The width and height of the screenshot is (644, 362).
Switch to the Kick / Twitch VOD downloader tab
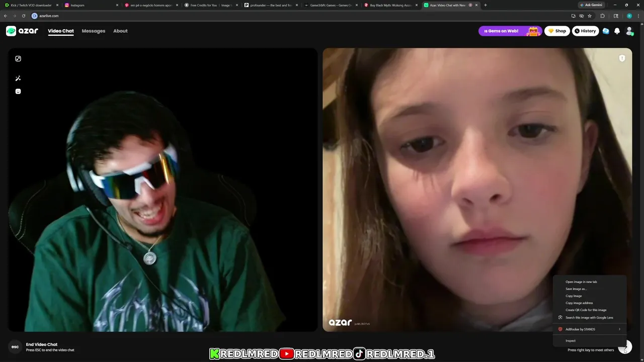pyautogui.click(x=31, y=5)
